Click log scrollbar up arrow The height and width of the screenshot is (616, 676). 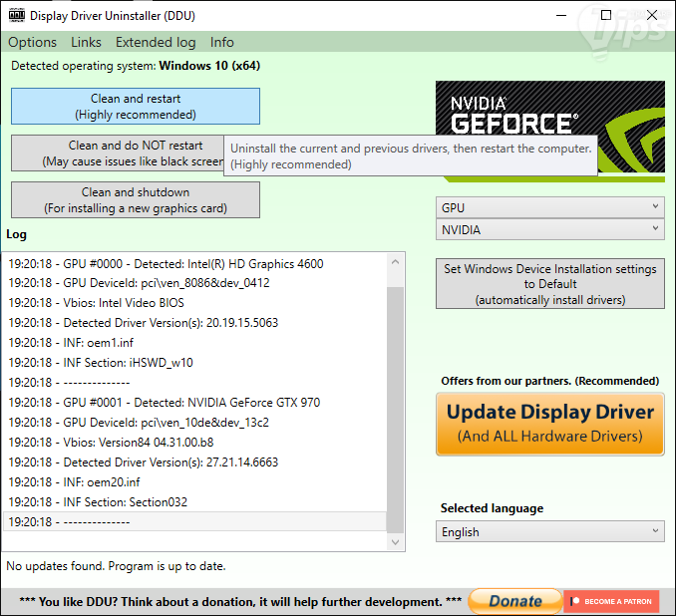pyautogui.click(x=396, y=262)
